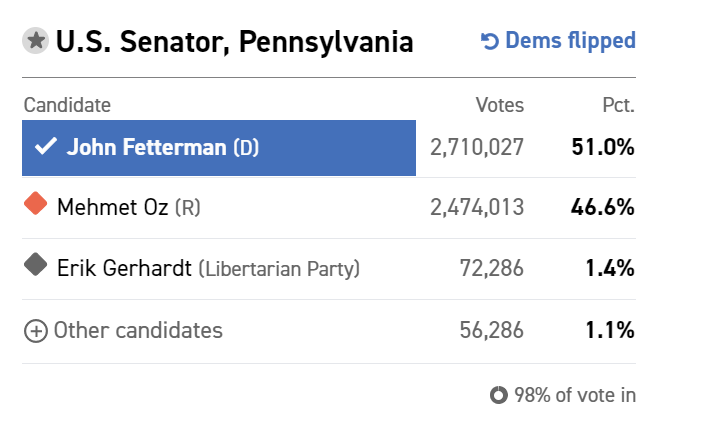Click the Dems flipped circular arrow icon

tap(490, 41)
